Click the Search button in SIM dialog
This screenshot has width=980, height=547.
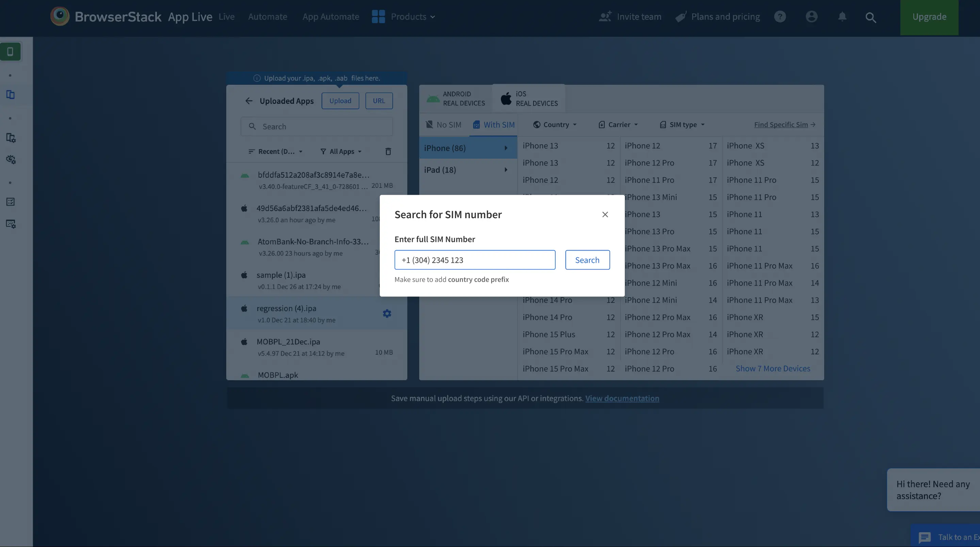[x=587, y=260]
